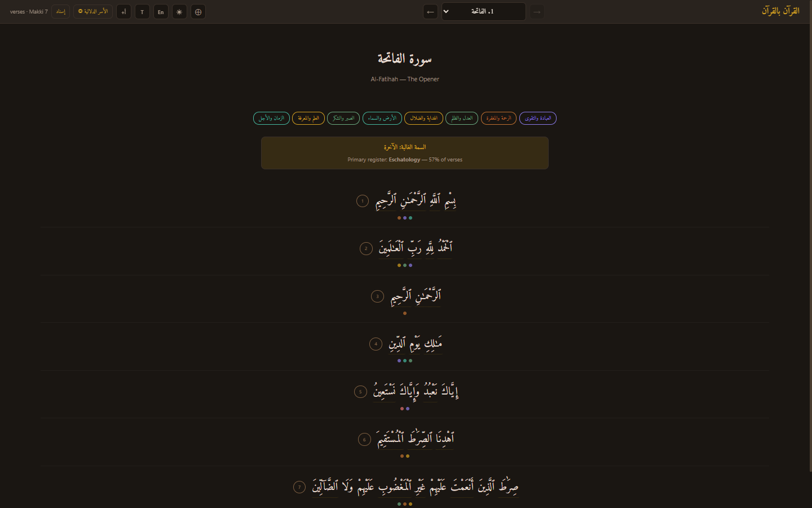Enable the العلم والمعرفة topic filter
This screenshot has width=812, height=508.
(308, 118)
